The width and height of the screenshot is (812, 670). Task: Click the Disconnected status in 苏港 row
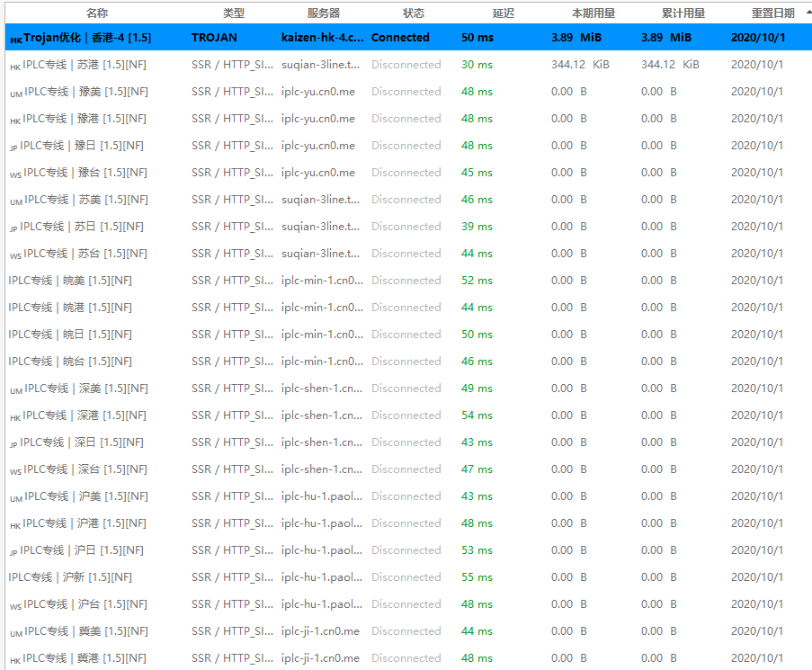(406, 65)
